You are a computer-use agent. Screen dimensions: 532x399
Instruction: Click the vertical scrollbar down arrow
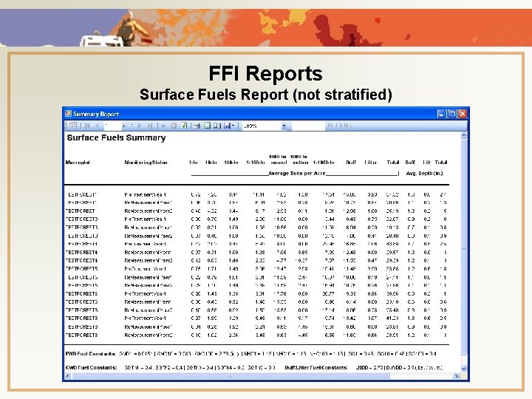click(x=464, y=369)
